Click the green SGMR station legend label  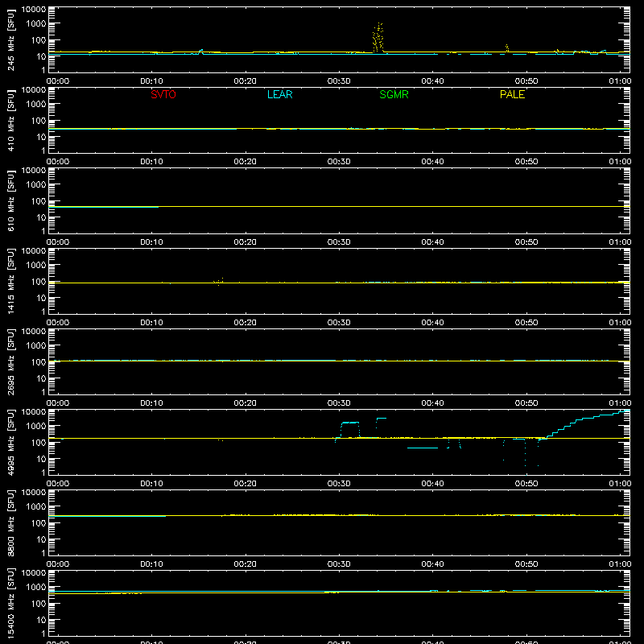pyautogui.click(x=394, y=94)
